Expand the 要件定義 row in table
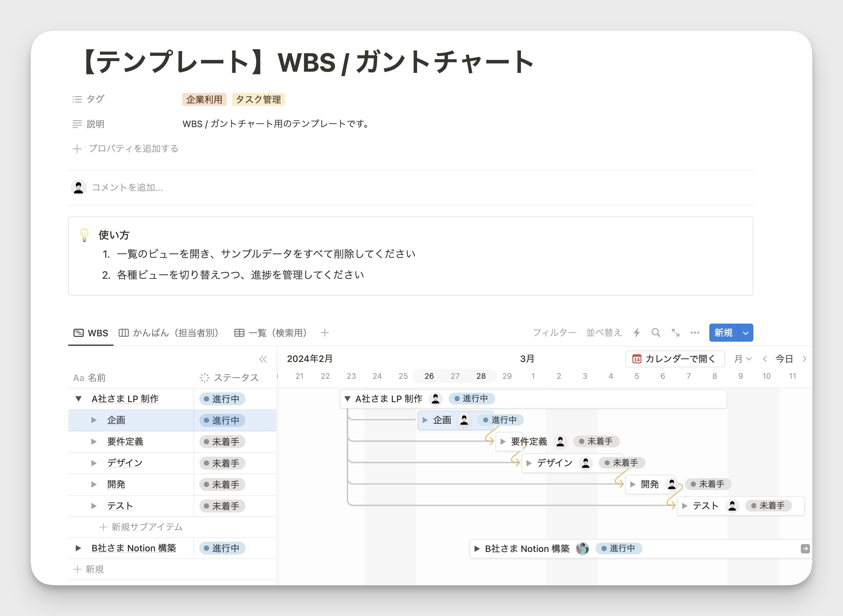Screen dimensions: 843x616 94,441
